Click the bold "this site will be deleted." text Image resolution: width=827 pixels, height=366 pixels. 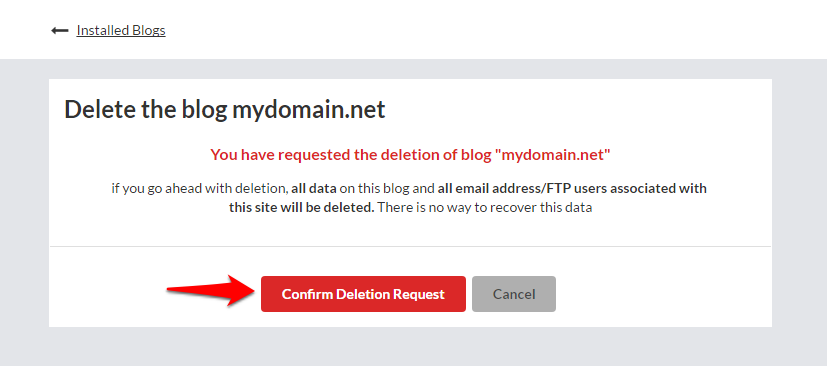click(302, 207)
